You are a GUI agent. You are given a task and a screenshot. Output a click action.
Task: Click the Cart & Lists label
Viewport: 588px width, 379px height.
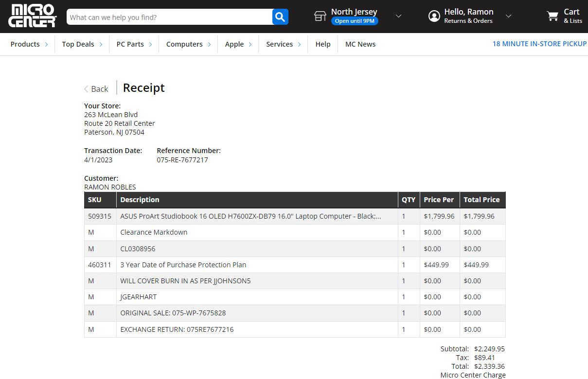click(x=572, y=16)
